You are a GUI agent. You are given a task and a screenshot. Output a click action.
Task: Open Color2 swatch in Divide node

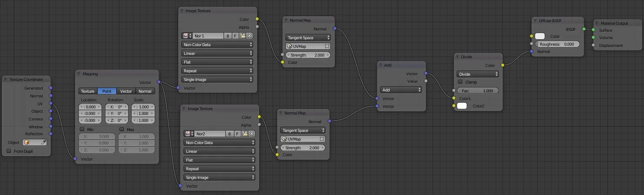point(462,105)
